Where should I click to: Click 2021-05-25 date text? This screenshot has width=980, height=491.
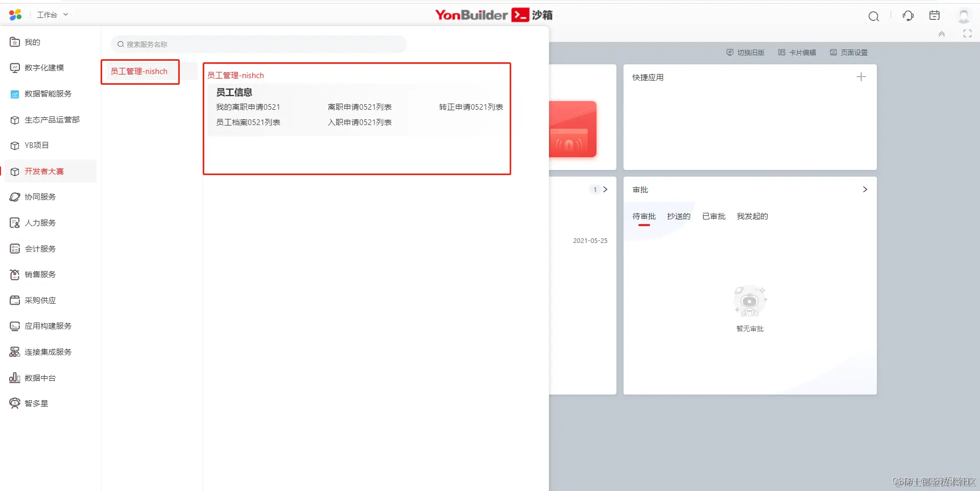[x=590, y=241]
